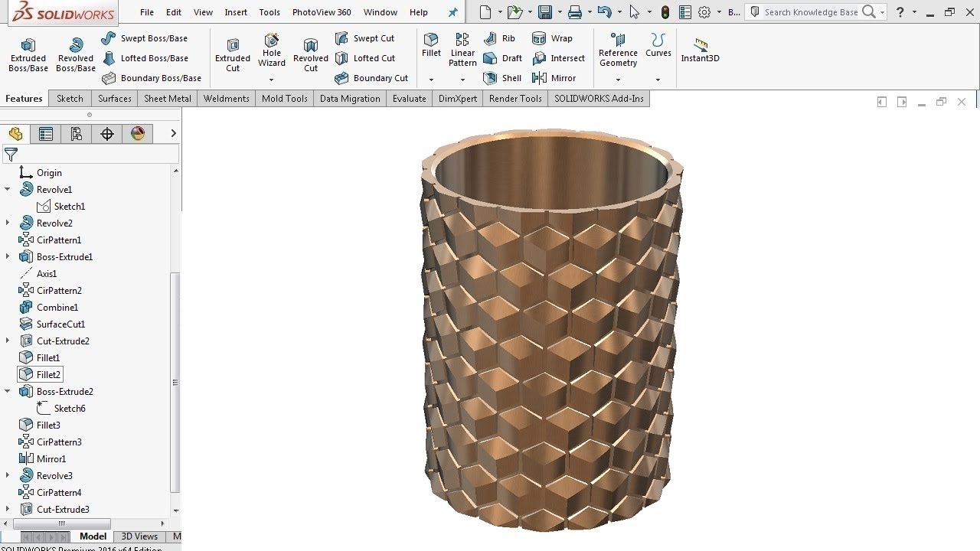Switch to the Sheet Metal tab
The height and width of the screenshot is (551, 980).
tap(168, 99)
